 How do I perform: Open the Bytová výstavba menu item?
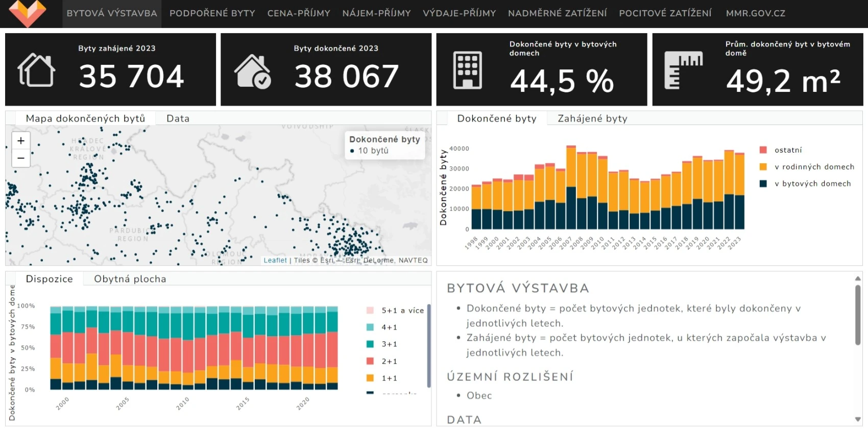112,13
